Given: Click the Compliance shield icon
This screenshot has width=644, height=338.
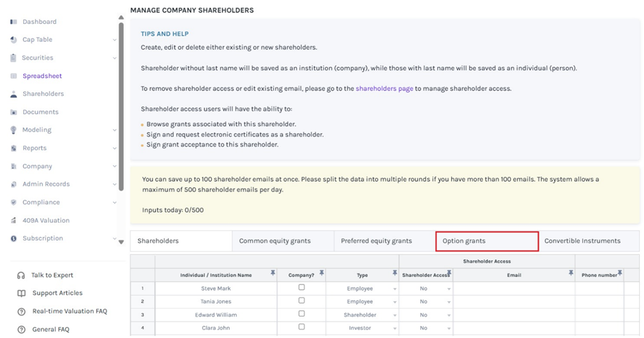Looking at the screenshot, I should (13, 202).
